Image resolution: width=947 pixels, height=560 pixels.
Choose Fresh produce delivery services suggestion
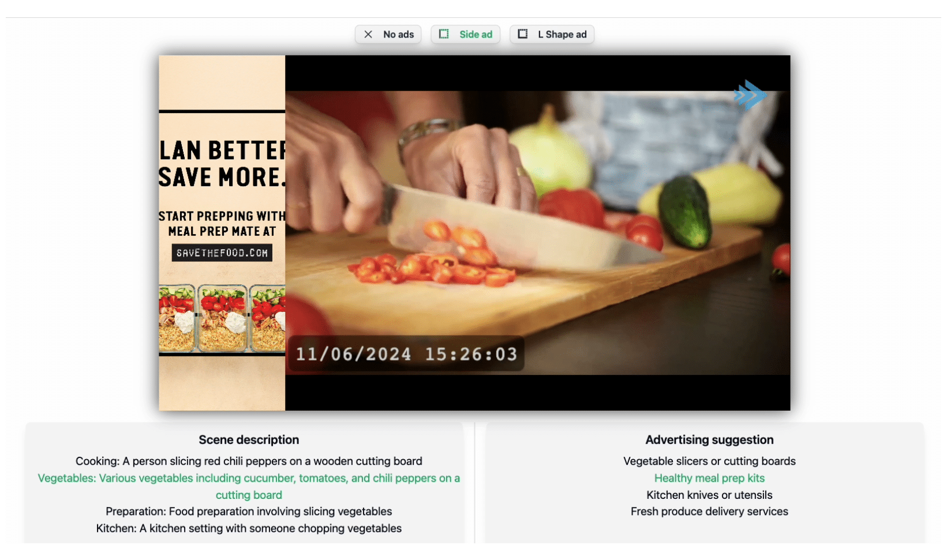(x=709, y=512)
